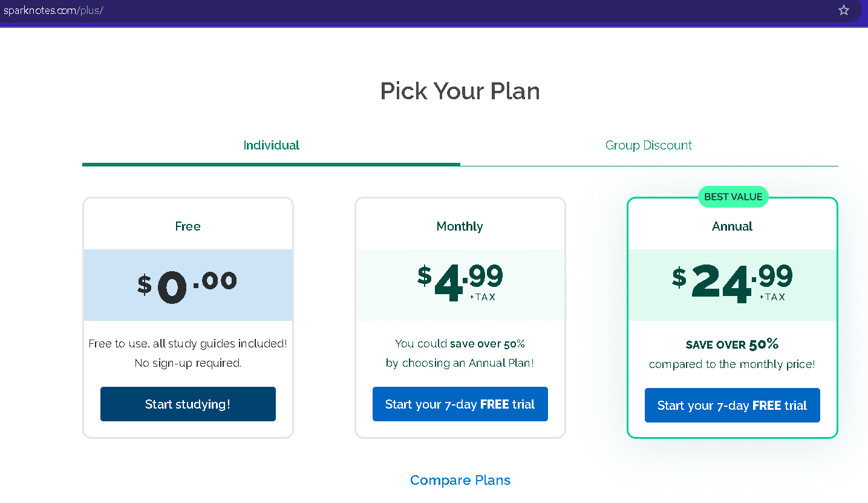
Task: Switch to the Individual tab
Action: tap(271, 145)
